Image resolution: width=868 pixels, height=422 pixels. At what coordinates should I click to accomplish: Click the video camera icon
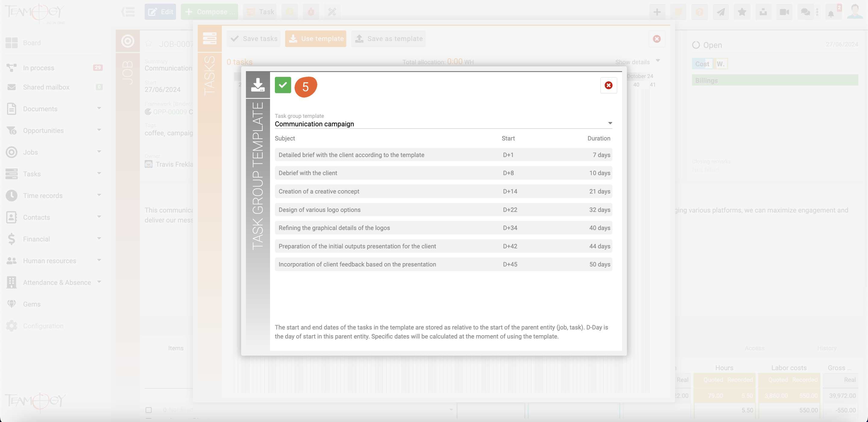click(x=785, y=12)
